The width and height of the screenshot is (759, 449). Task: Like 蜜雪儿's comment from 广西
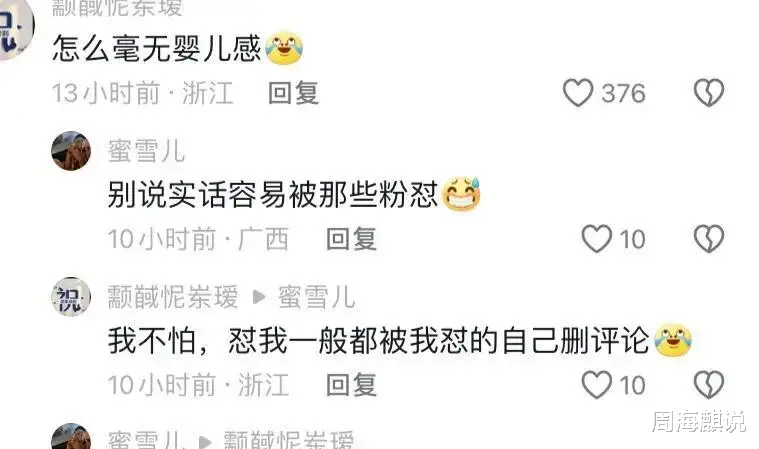click(x=596, y=239)
